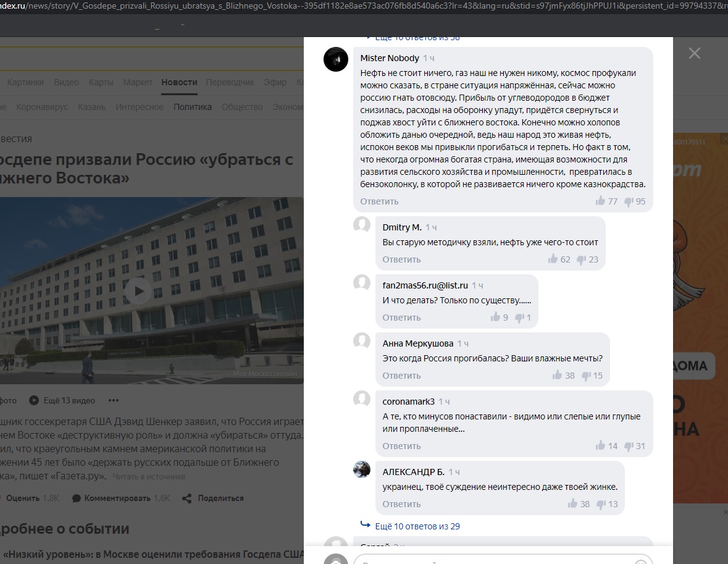Click the comment input field at bottom
728x564 pixels.
tap(494, 560)
